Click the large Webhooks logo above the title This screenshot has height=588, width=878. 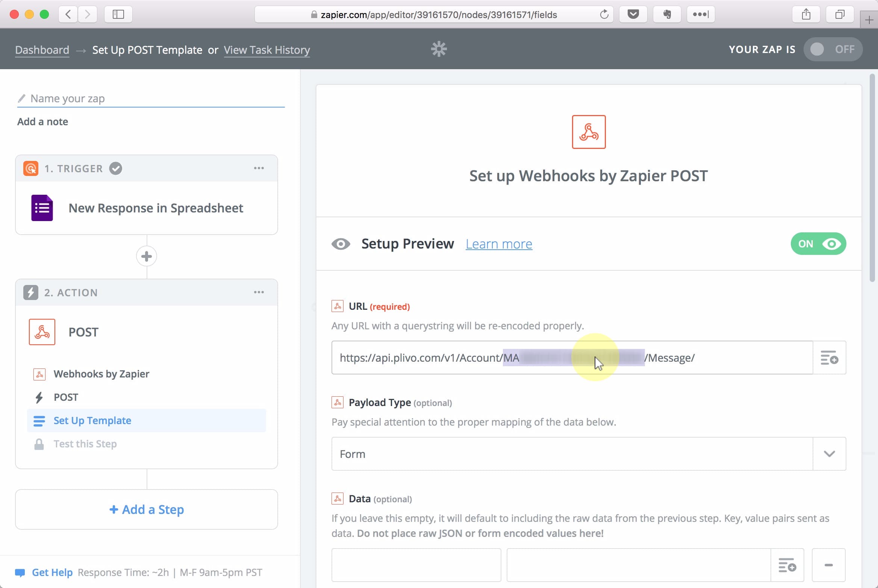589,132
